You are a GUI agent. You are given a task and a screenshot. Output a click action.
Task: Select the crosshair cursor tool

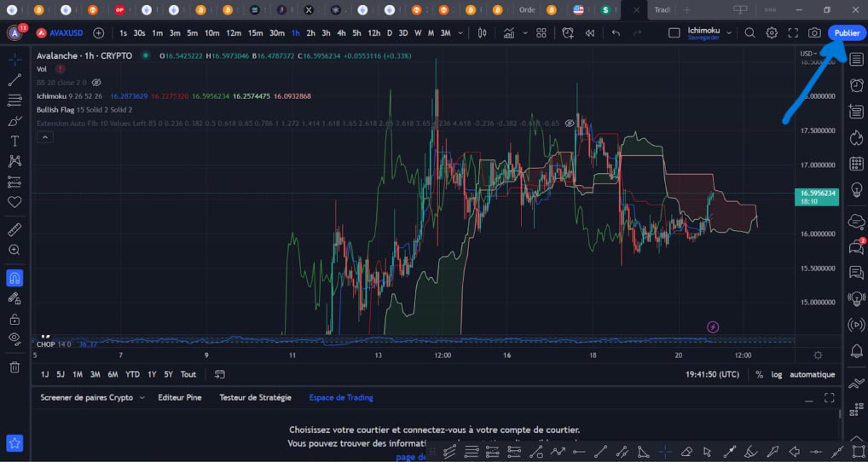[x=14, y=59]
